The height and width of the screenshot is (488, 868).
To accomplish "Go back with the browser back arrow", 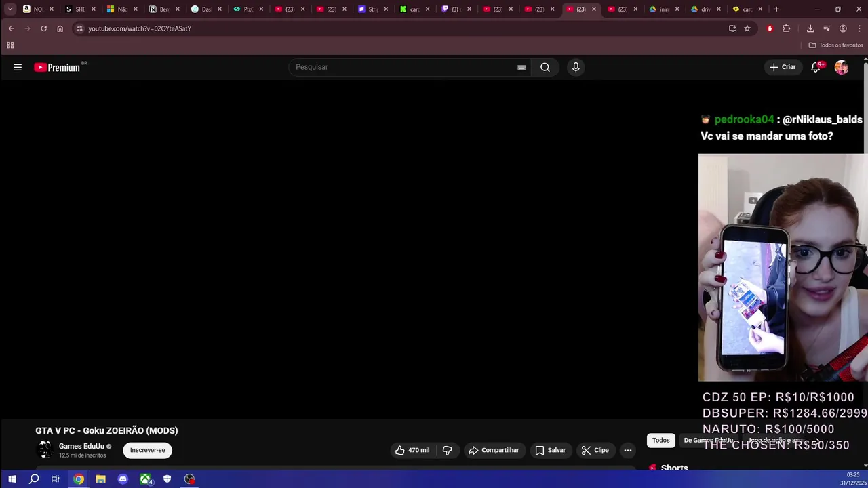I will click(11, 28).
